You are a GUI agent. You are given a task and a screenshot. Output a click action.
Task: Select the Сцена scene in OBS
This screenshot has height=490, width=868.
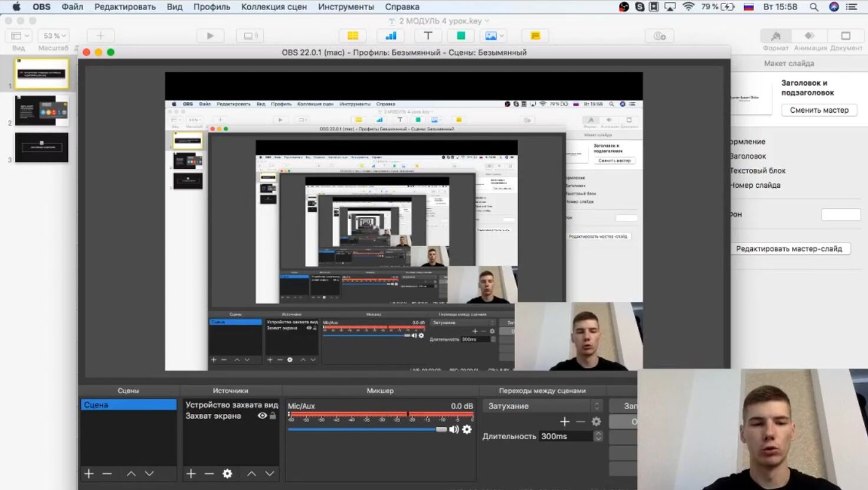129,405
